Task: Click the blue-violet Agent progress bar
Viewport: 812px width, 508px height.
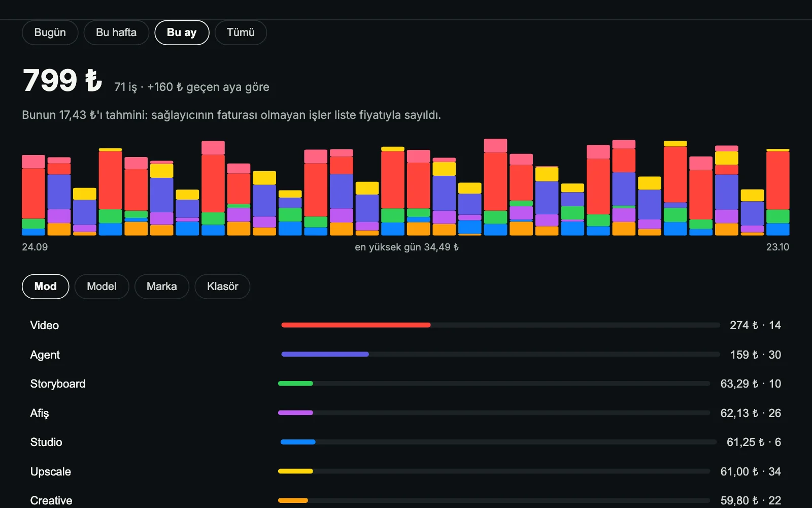Action: tap(325, 354)
